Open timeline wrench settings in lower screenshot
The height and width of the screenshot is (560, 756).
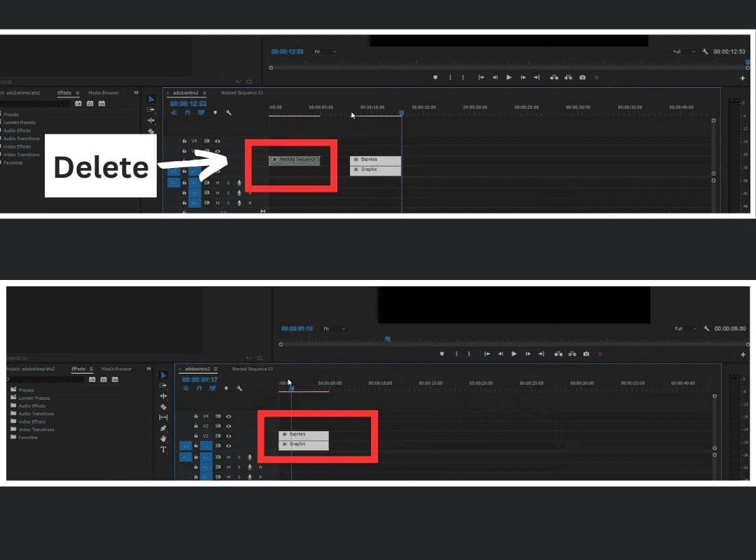coord(239,388)
